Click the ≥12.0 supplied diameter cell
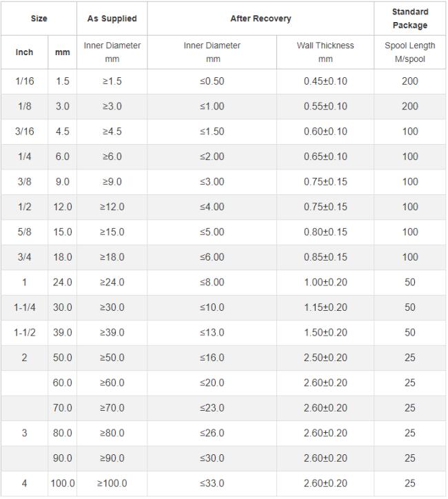The image size is (448, 499). pyautogui.click(x=112, y=207)
